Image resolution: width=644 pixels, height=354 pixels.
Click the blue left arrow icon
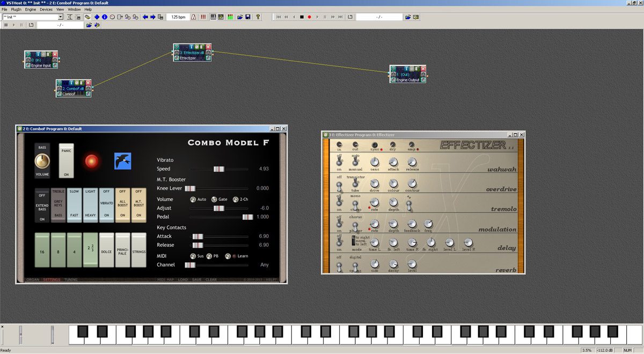coord(145,17)
